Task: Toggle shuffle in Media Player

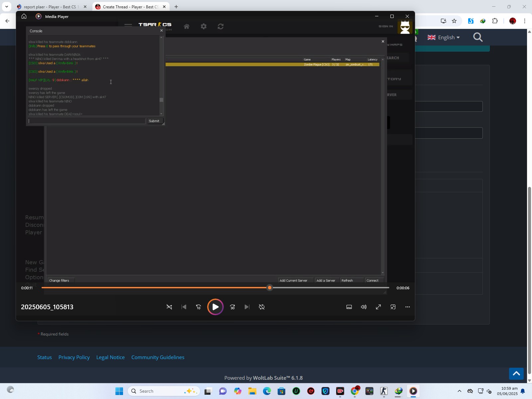Action: [169, 307]
